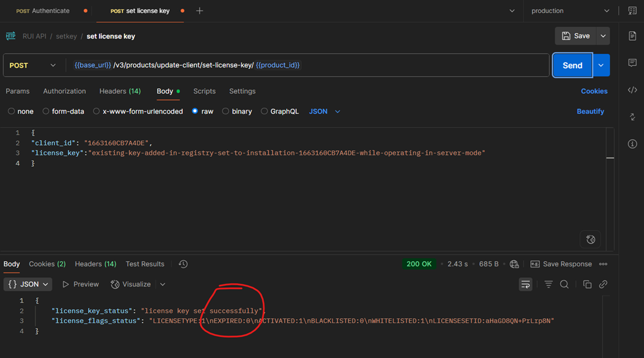The height and width of the screenshot is (358, 644).
Task: Select the none body type
Action: (x=12, y=111)
